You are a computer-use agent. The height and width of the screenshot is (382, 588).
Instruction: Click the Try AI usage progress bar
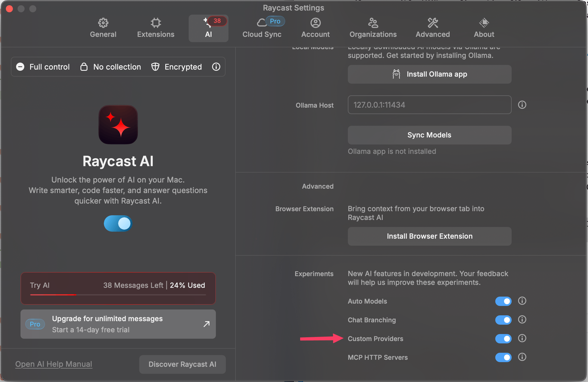(118, 295)
